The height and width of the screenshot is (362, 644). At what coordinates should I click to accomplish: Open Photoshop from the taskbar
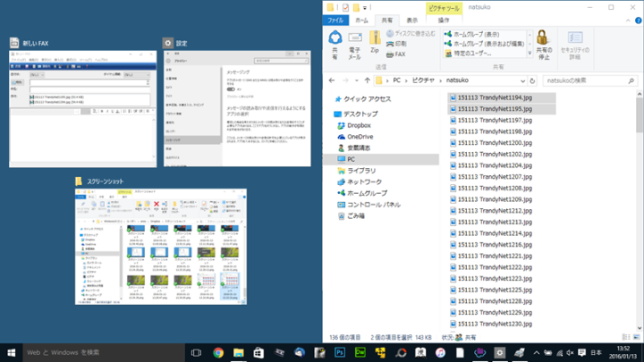coord(340,352)
